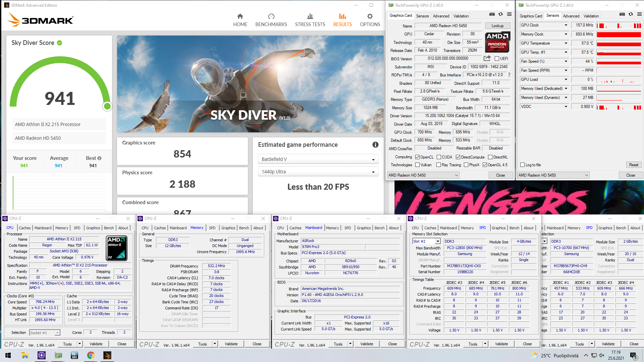This screenshot has width=644, height=362.
Task: Open the Socket #1 selection dropdown
Action: (45, 333)
